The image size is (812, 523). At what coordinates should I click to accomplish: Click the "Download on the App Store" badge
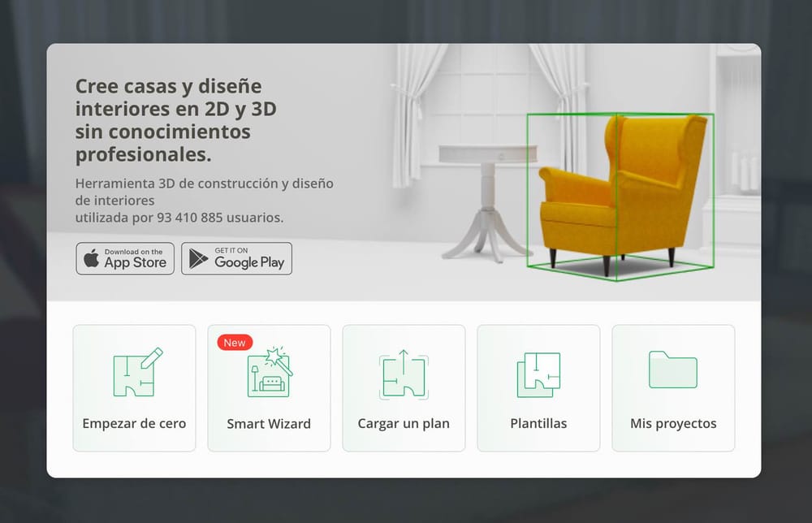point(124,258)
